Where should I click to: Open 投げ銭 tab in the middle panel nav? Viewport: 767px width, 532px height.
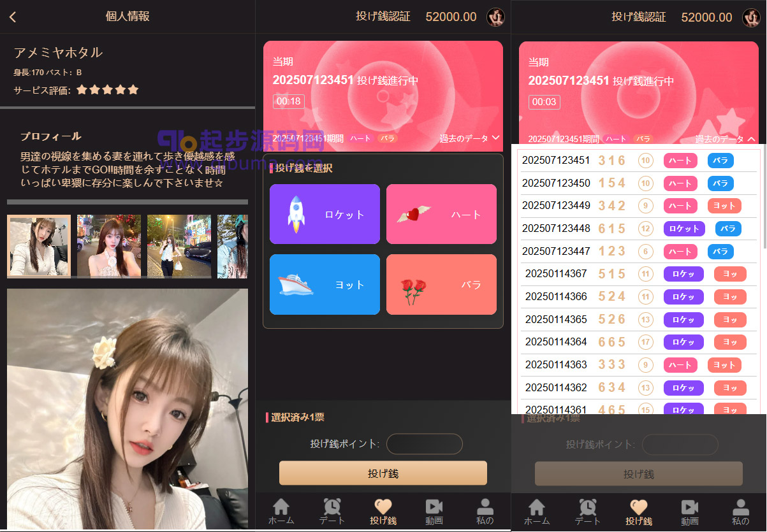(383, 512)
